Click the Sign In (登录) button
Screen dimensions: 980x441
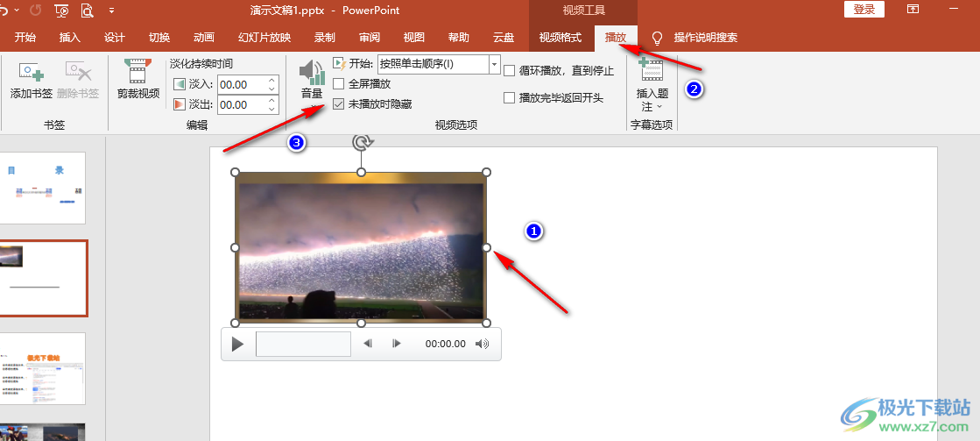click(x=864, y=10)
